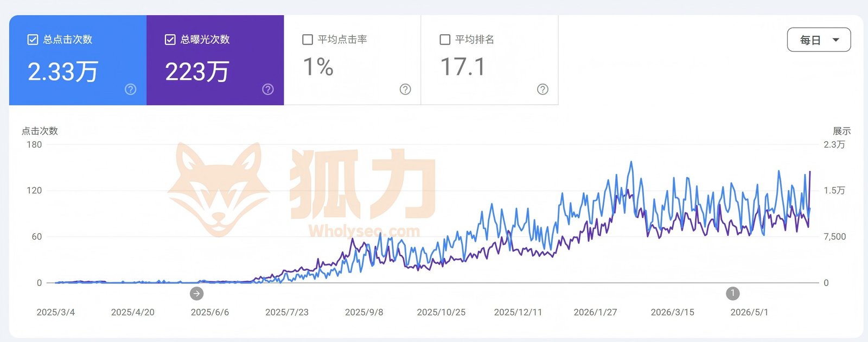
Task: Open help icon on 总曝光次数 card
Action: tap(268, 90)
